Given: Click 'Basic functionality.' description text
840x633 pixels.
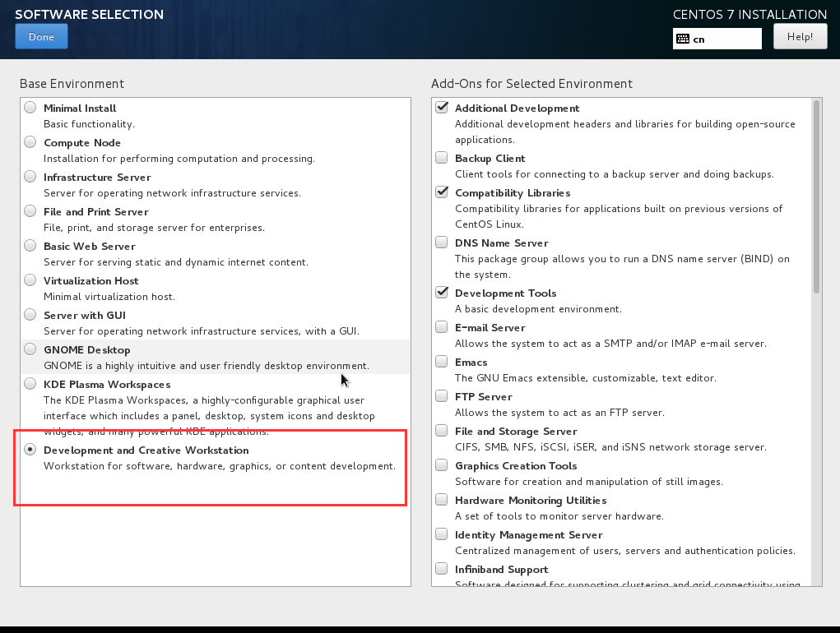Looking at the screenshot, I should point(89,123).
